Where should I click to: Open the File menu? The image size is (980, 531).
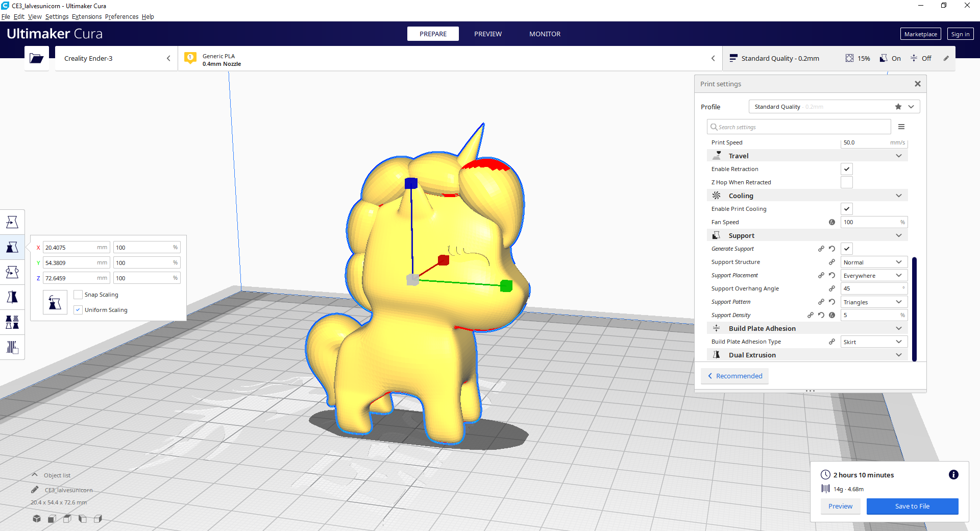click(x=6, y=16)
